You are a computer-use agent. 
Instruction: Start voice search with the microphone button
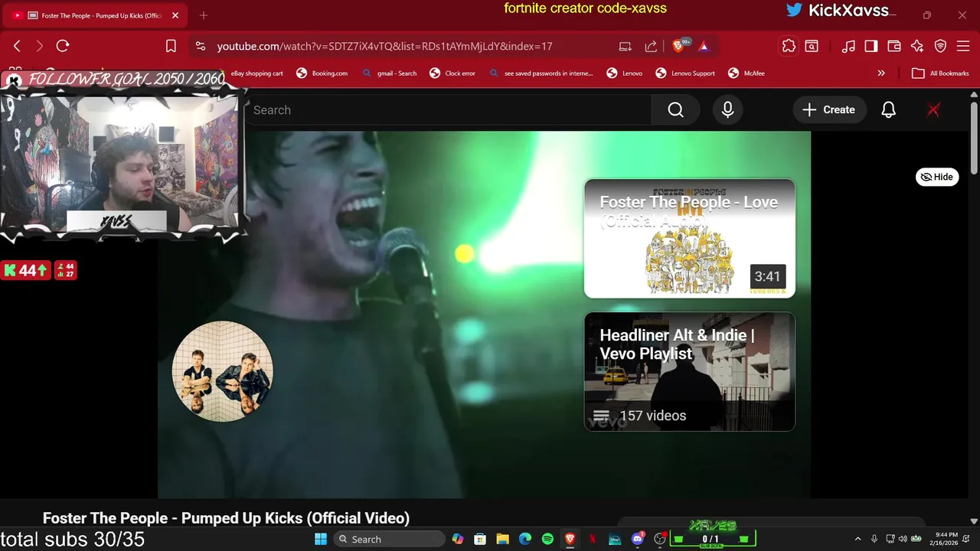click(727, 110)
